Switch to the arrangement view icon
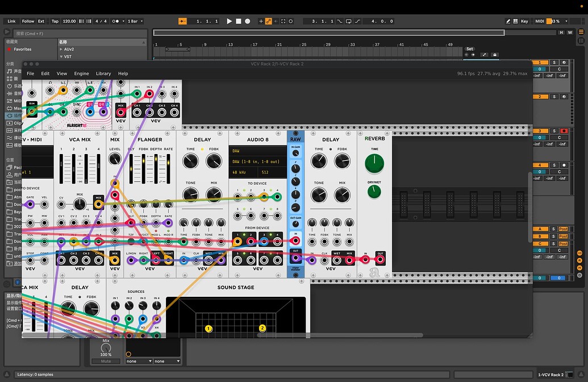Screen dimensions: 588x382 (x=581, y=32)
